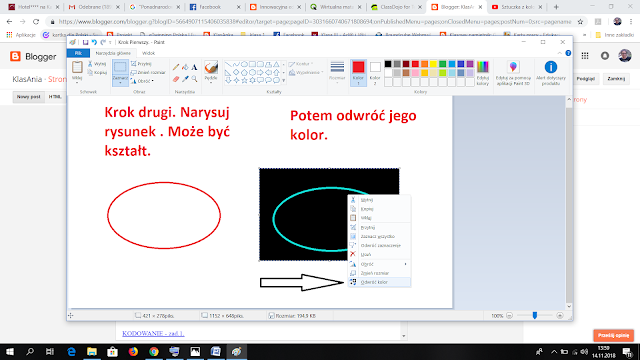
Task: Open the KODOWANIE - zad 1. link
Action: click(153, 333)
